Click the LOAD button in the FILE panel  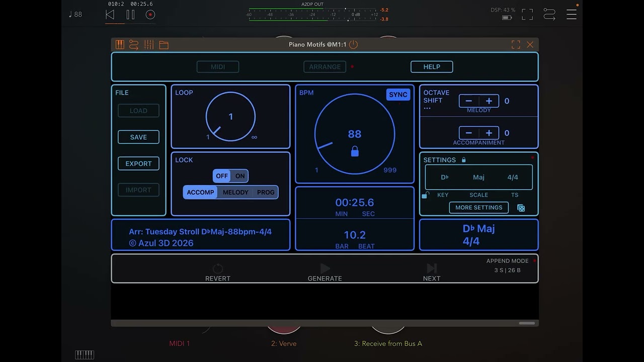(138, 111)
